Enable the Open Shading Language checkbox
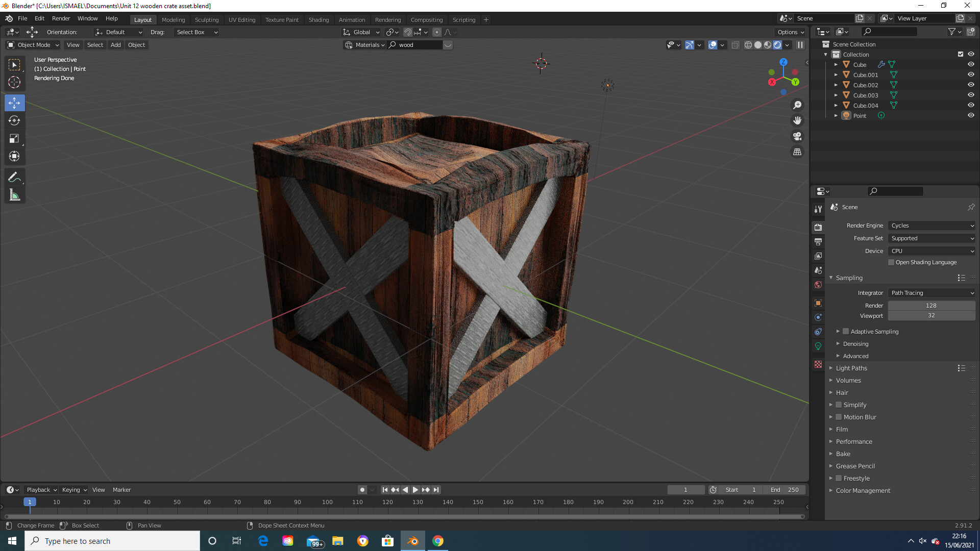 pyautogui.click(x=891, y=262)
